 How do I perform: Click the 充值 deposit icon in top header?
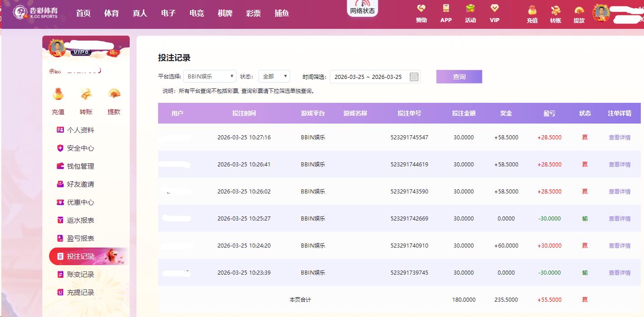tap(532, 11)
